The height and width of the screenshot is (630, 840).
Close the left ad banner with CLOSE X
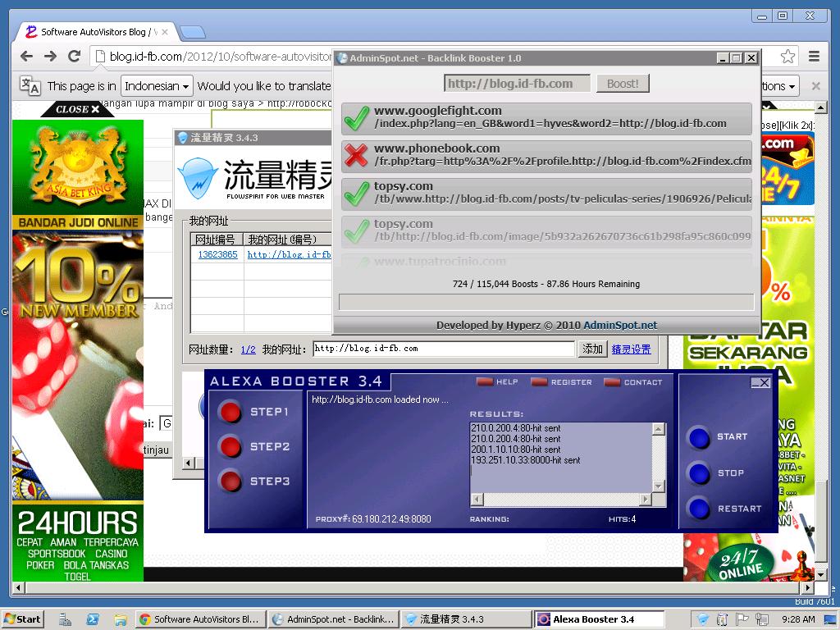click(x=78, y=109)
